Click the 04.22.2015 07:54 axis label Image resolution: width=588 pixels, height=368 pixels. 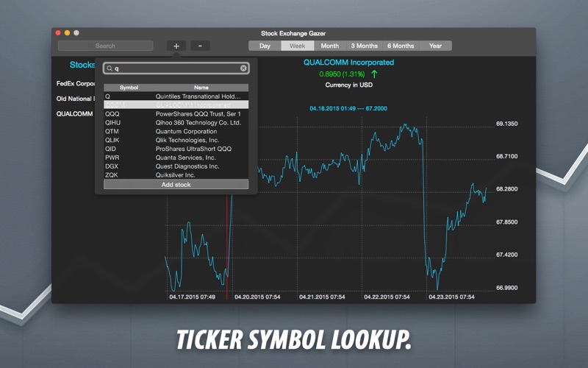pos(387,297)
